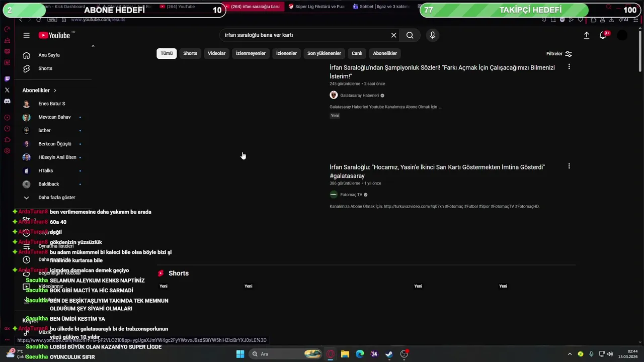The height and width of the screenshot is (362, 644).
Task: Open Microsoft Edge from the taskbar
Action: tap(360, 354)
